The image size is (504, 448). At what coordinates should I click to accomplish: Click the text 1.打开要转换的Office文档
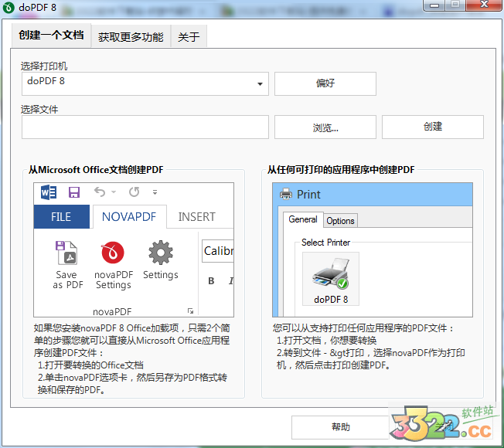tap(90, 365)
